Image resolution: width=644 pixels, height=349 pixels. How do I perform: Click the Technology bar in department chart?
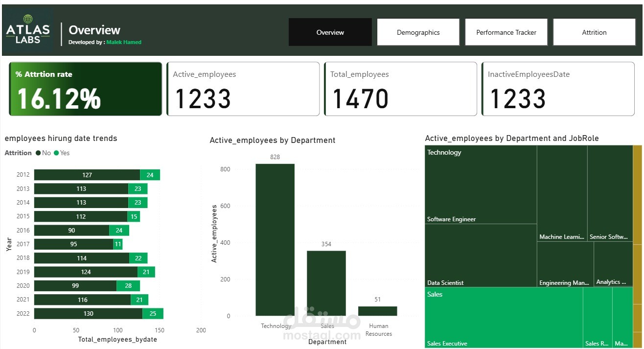tap(275, 240)
